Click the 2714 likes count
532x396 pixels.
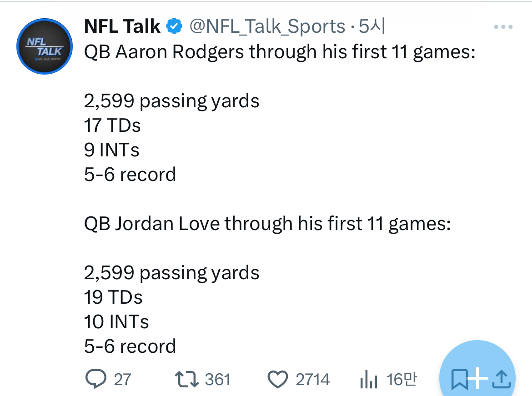pyautogui.click(x=313, y=379)
